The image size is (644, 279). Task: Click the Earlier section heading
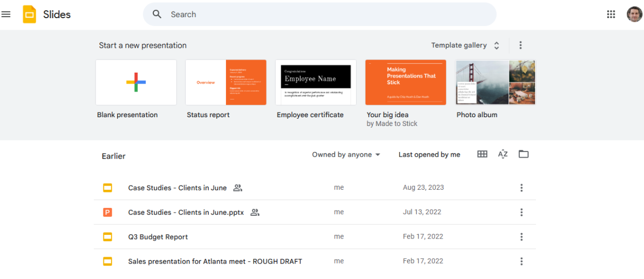pyautogui.click(x=114, y=156)
